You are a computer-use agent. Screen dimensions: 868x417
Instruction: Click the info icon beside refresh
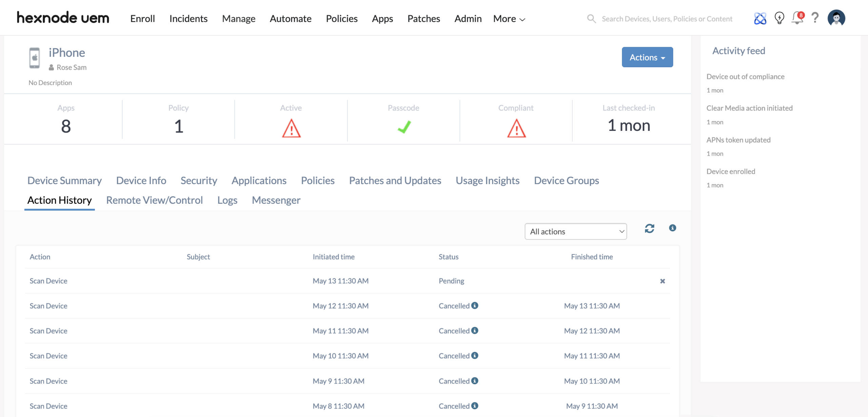click(672, 228)
